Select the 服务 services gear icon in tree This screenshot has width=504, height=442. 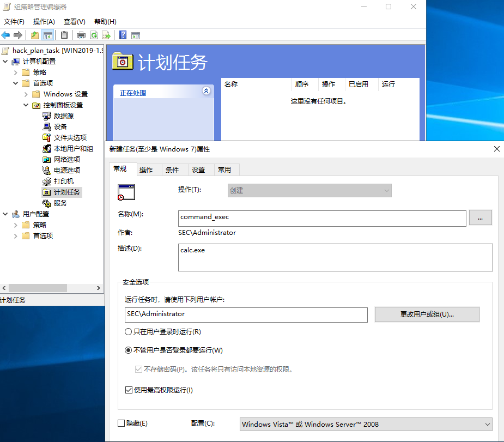(x=47, y=203)
